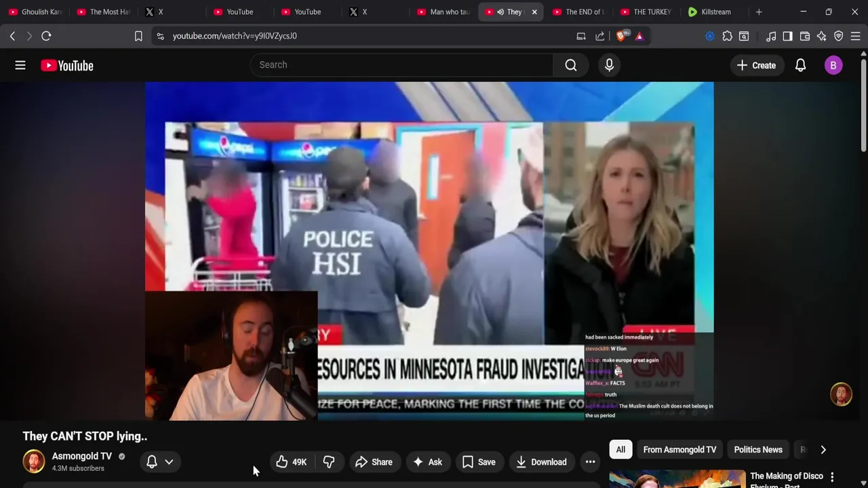Viewport: 868px width, 488px height.
Task: Open the extensions puzzle icon
Action: tap(727, 36)
